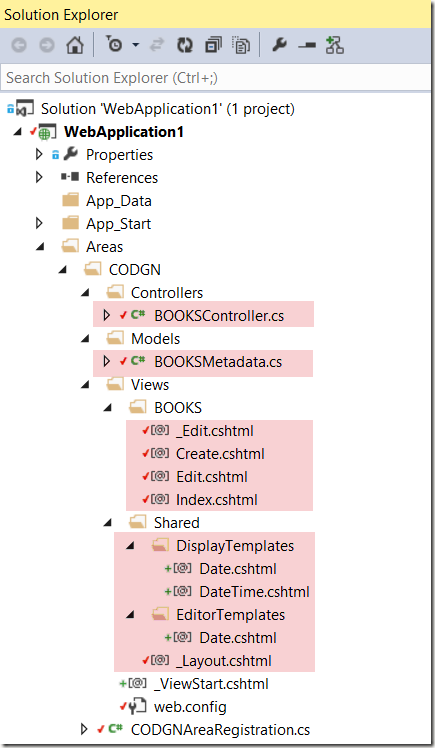Expand the BOOKSController.cs node
This screenshot has height=748, width=435.
107,315
